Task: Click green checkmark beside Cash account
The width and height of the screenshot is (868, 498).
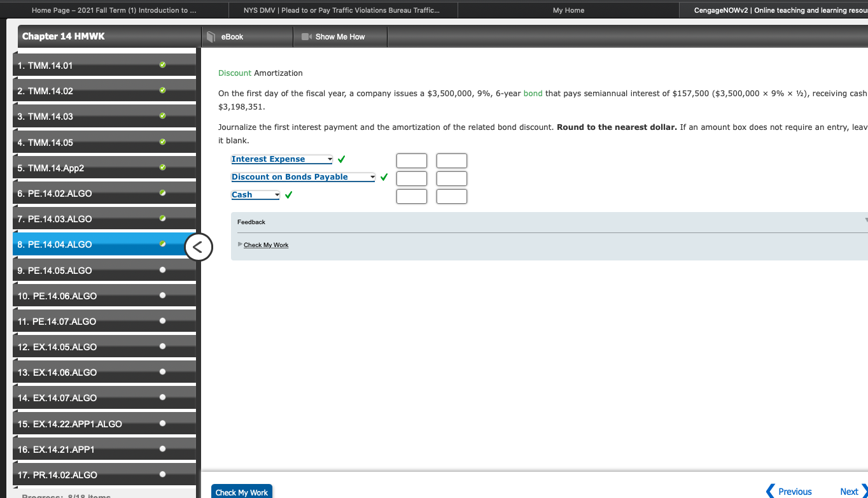Action: pos(288,195)
